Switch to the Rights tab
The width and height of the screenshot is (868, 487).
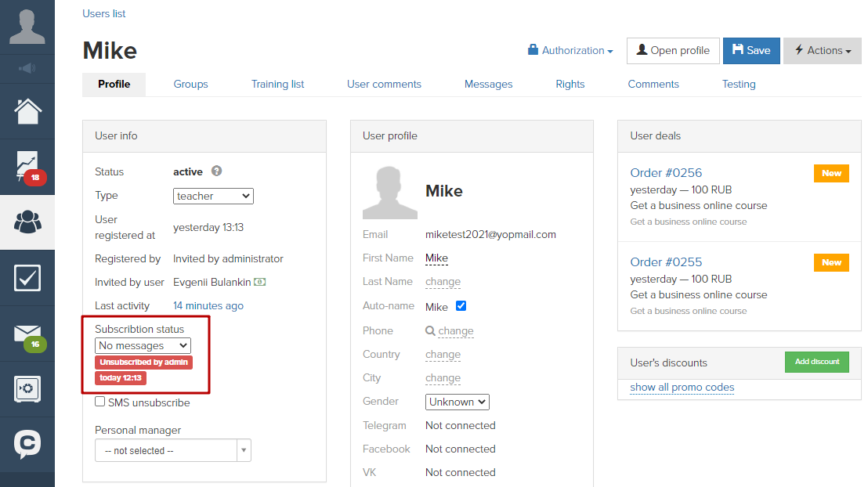pos(570,84)
